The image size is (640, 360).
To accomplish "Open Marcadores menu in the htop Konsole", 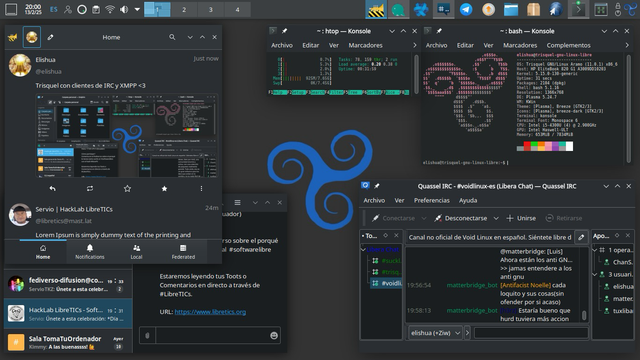I will tap(365, 45).
